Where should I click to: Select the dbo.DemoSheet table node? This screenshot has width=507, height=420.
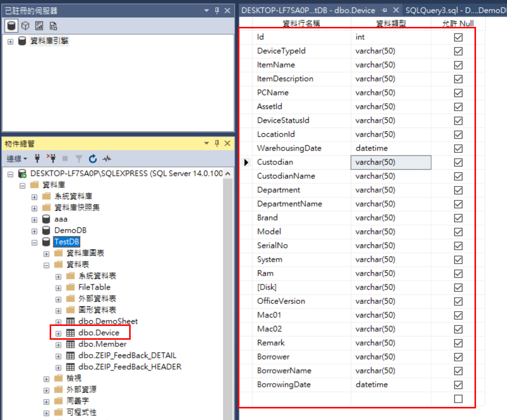pos(108,321)
